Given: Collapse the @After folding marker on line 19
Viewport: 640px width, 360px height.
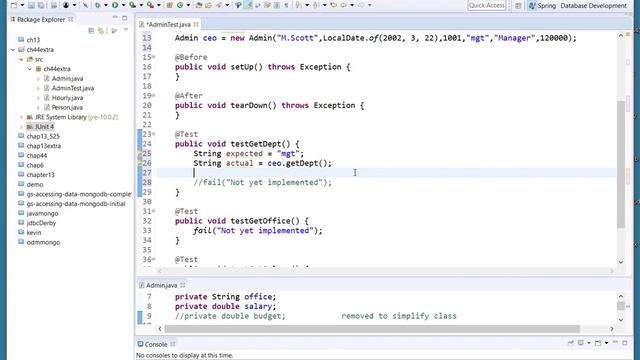Looking at the screenshot, I should click(x=154, y=95).
